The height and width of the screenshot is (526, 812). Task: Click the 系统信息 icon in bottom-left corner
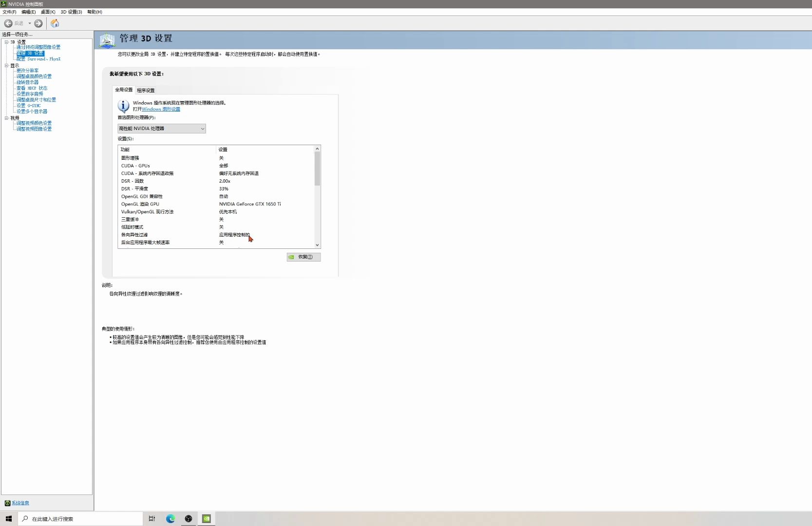tap(7, 503)
